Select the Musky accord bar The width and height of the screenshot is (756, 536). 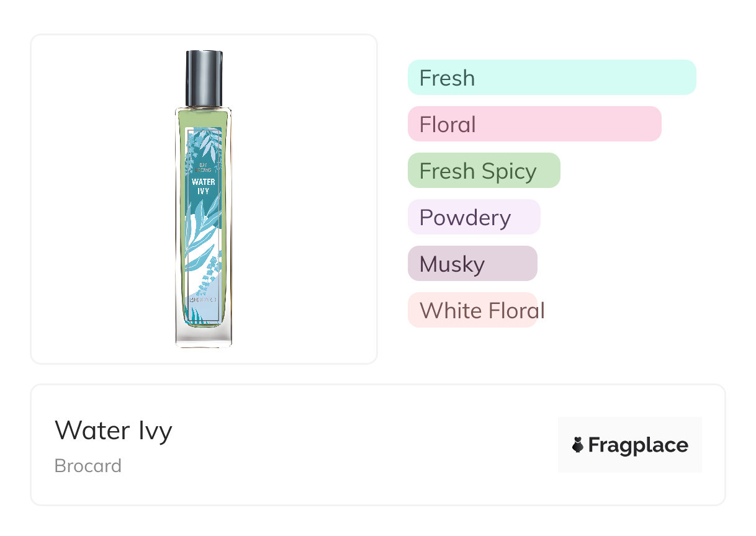472,264
